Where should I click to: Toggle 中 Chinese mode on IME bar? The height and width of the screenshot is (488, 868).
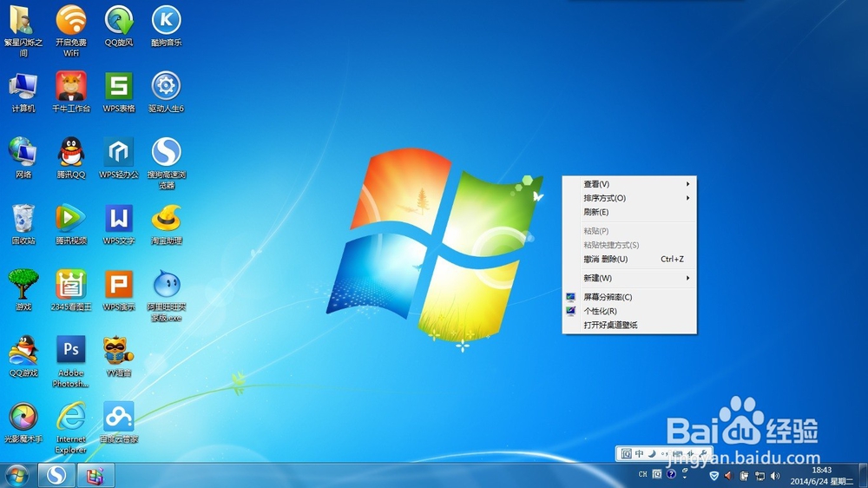tap(640, 453)
